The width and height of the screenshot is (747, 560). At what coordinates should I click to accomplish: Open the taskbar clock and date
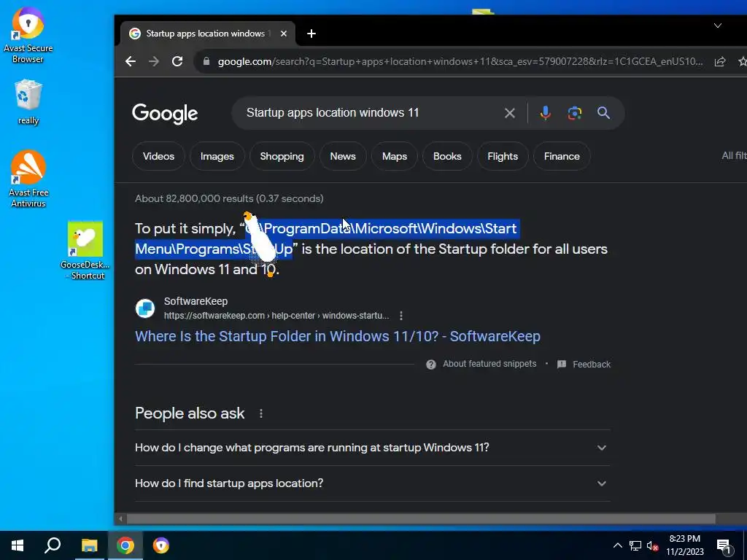pyautogui.click(x=684, y=545)
